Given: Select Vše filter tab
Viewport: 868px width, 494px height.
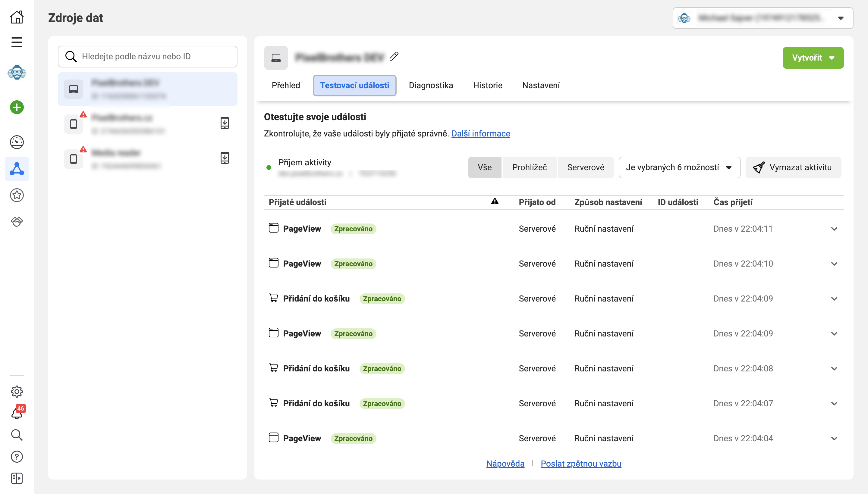Looking at the screenshot, I should 484,167.
